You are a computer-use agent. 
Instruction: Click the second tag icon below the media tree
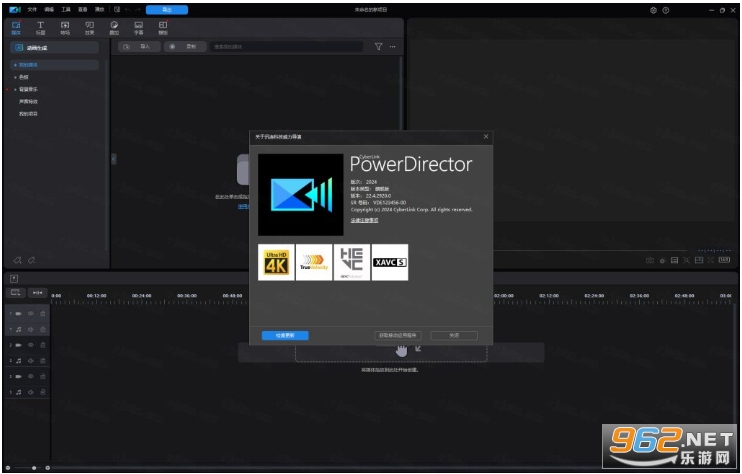pos(31,260)
